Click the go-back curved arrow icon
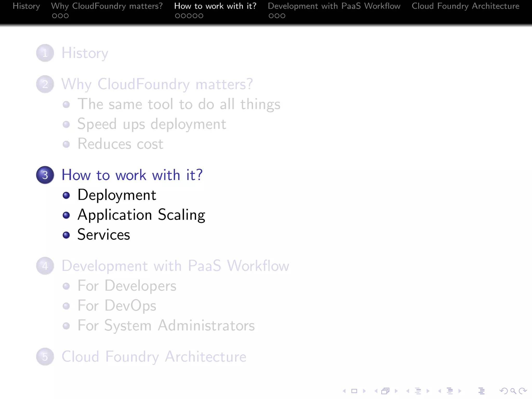This screenshot has width=532, height=399. pos(504,391)
